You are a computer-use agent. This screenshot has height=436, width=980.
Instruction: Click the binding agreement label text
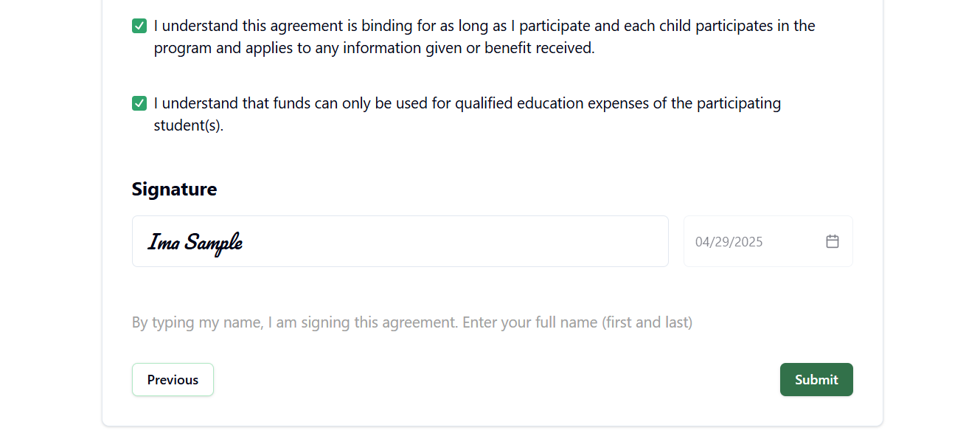click(484, 37)
